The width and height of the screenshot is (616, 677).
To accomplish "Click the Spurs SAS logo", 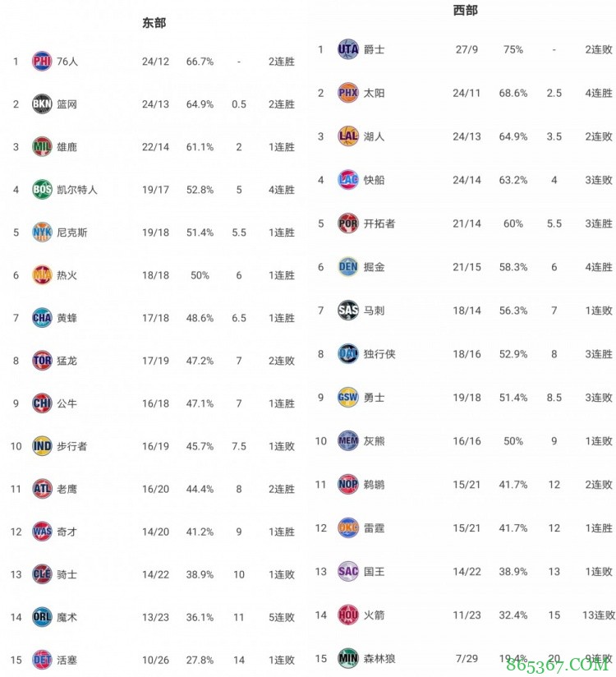I will click(348, 311).
